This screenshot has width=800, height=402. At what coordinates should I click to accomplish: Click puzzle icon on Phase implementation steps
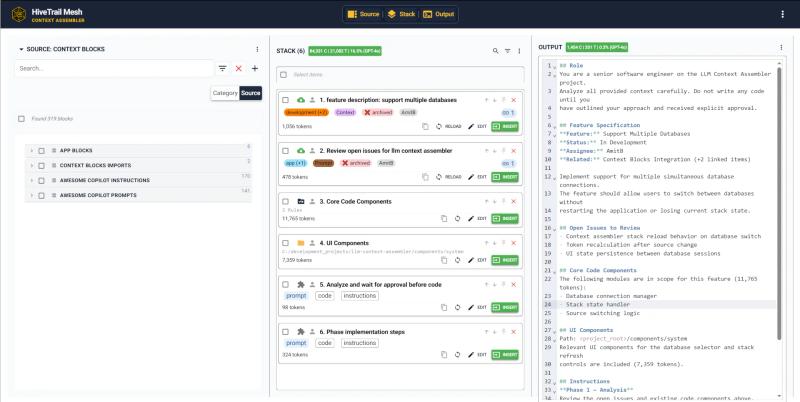[x=301, y=332]
